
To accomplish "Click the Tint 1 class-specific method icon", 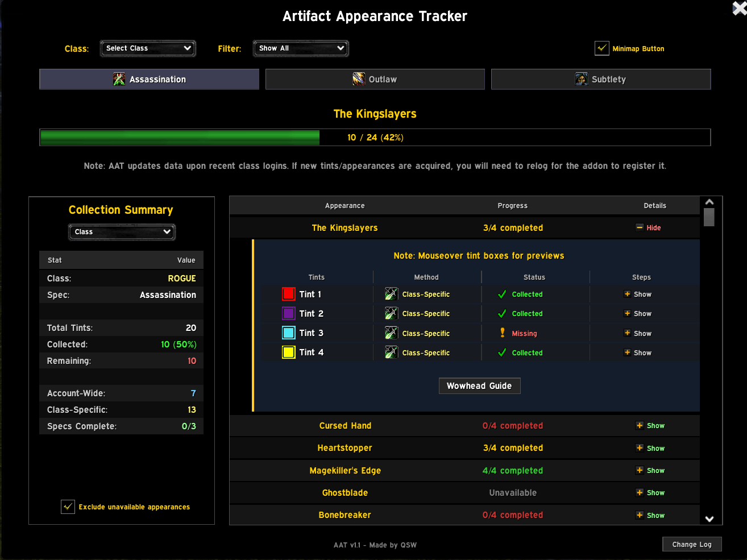I will coord(391,294).
